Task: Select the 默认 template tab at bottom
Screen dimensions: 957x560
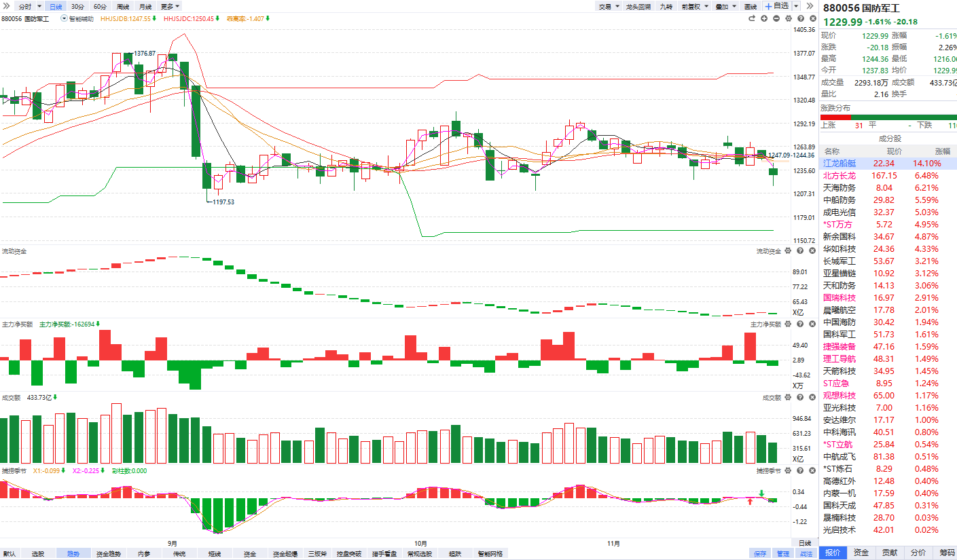Action: [x=10, y=554]
